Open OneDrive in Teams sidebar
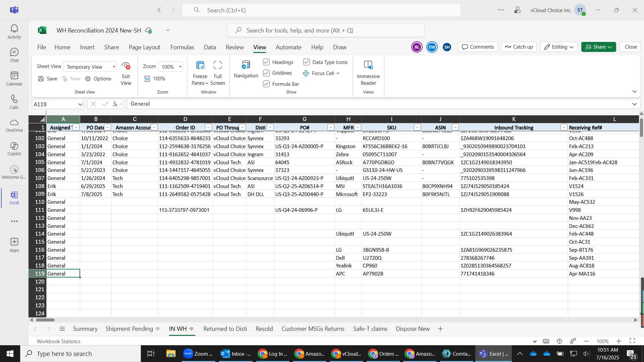644x362 pixels. tap(14, 126)
